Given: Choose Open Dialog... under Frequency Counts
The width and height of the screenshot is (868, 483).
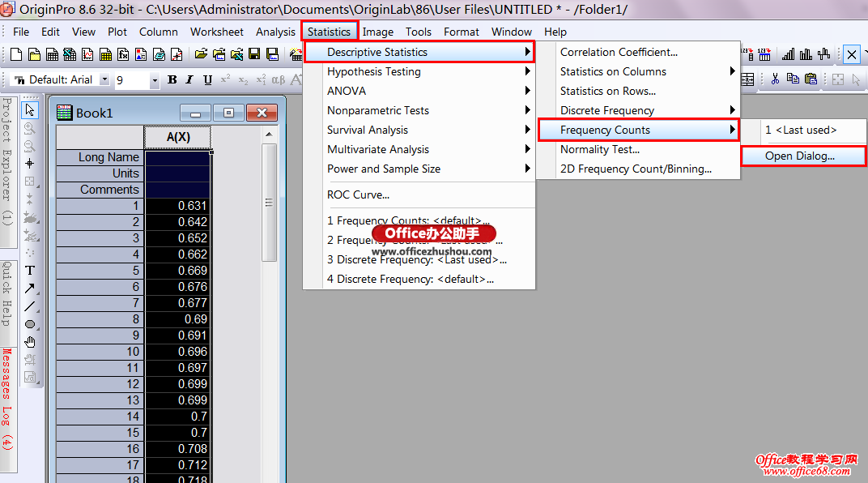Looking at the screenshot, I should point(803,156).
